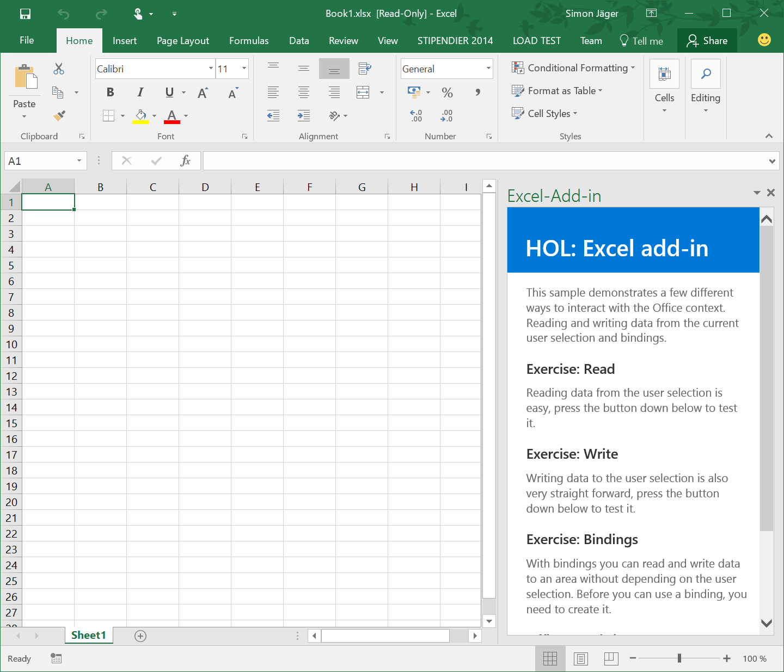Toggle Underline formatting
Image resolution: width=784 pixels, height=672 pixels.
click(169, 93)
